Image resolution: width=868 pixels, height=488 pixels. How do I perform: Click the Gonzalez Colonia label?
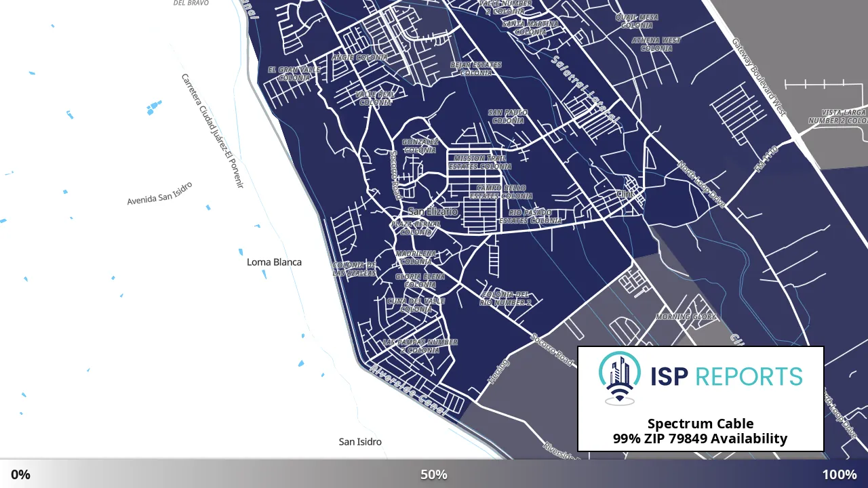[420, 146]
